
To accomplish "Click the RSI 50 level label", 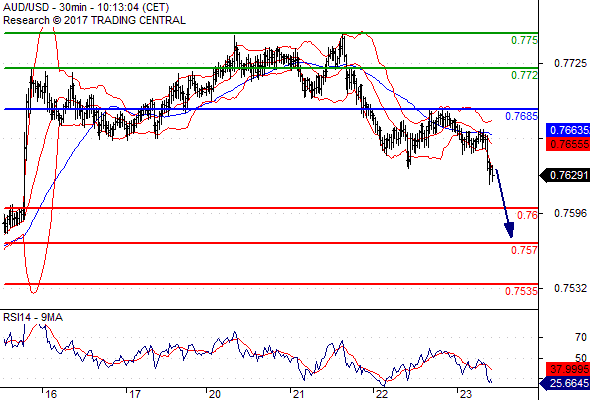I will [x=581, y=358].
